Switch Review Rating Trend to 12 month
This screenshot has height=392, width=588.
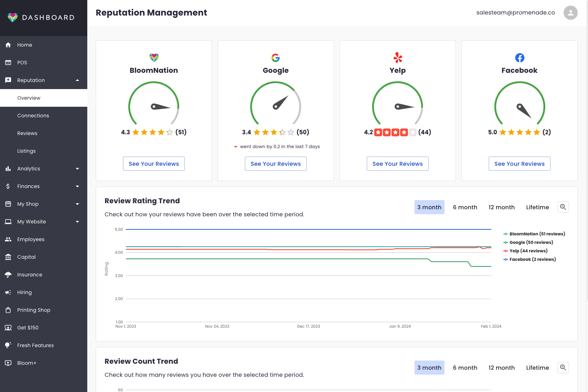501,207
